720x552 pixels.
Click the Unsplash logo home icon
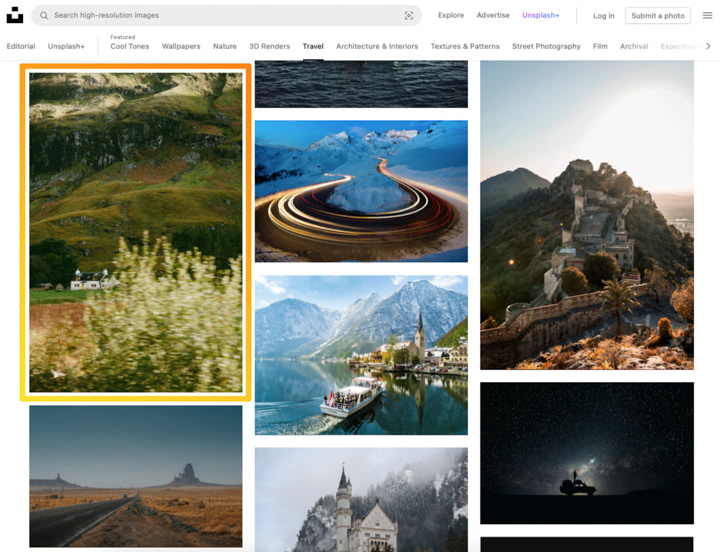point(15,15)
